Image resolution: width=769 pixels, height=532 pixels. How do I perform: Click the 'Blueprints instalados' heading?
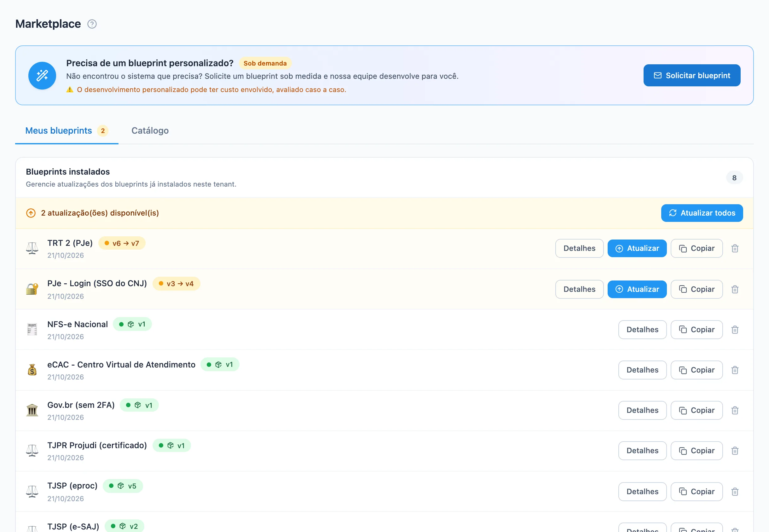[68, 172]
